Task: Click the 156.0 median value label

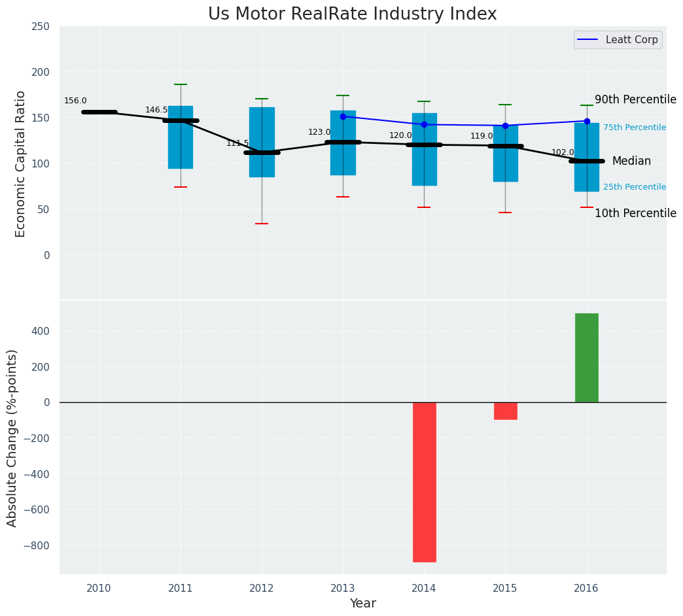Action: pyautogui.click(x=75, y=101)
